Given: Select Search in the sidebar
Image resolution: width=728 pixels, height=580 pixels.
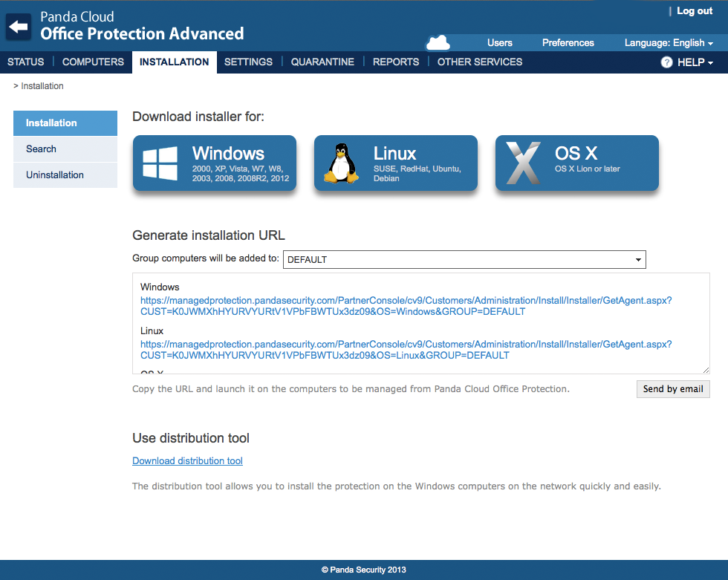Looking at the screenshot, I should 41,149.
